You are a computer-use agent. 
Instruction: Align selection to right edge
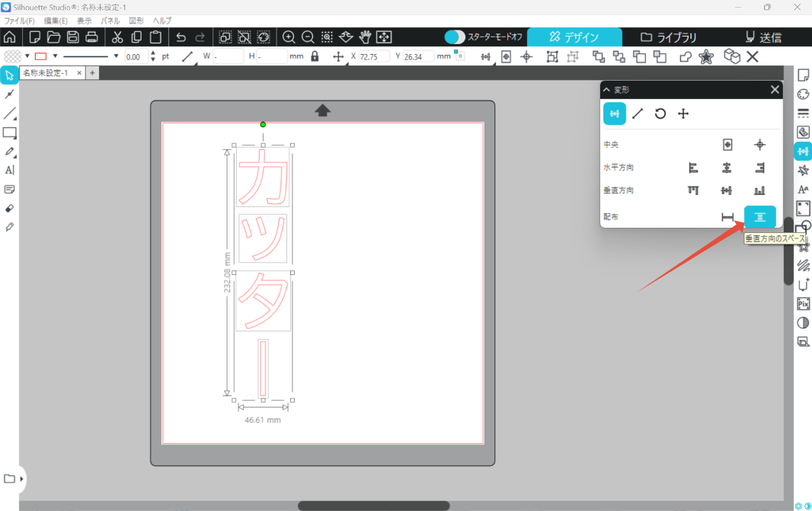click(x=759, y=168)
